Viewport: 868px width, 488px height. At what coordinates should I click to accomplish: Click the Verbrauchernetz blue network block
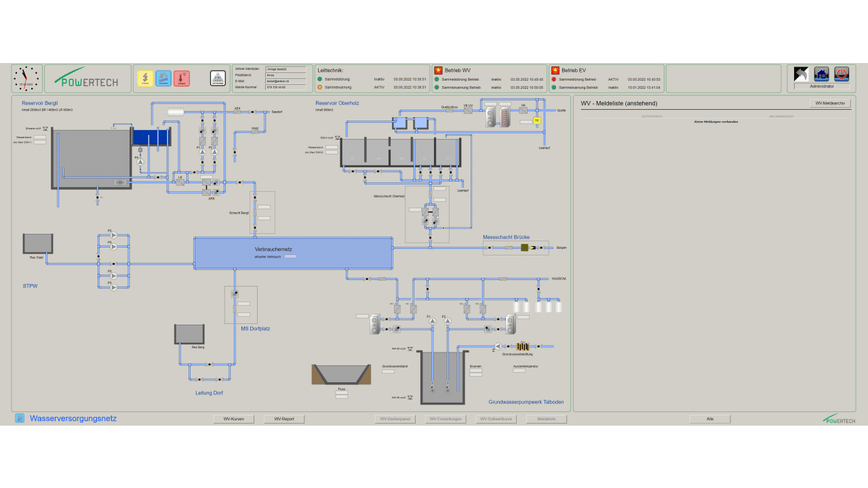(x=293, y=253)
